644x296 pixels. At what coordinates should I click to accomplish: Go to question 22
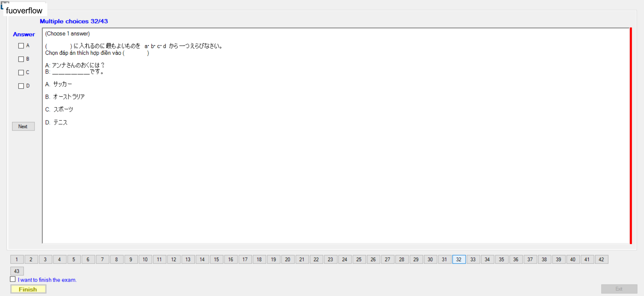[x=316, y=259]
